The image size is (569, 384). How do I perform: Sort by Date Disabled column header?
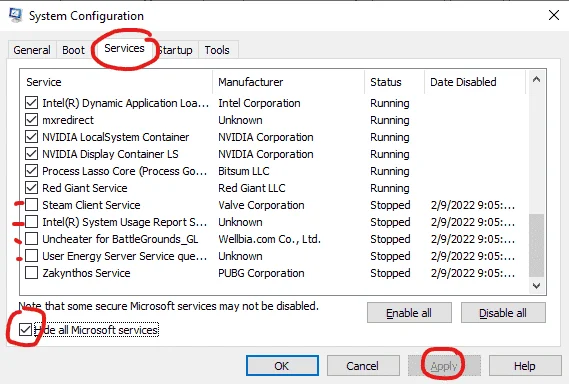pos(475,82)
